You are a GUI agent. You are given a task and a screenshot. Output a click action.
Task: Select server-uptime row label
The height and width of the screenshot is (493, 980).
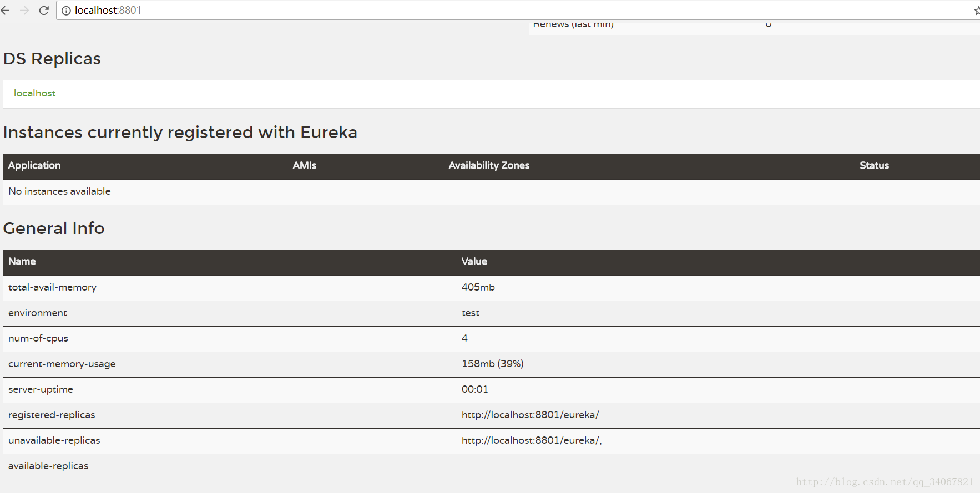coord(41,389)
